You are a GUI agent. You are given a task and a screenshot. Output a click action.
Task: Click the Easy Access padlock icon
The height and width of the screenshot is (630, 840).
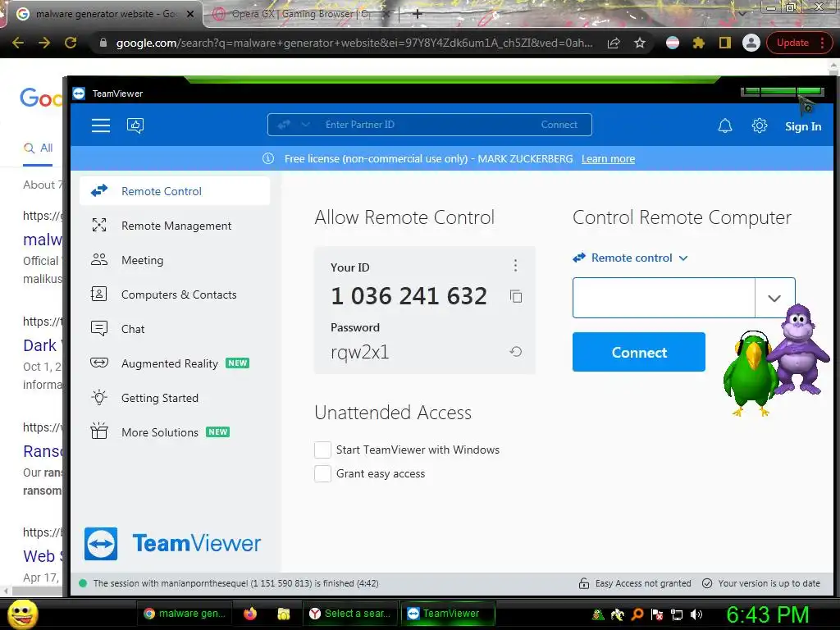click(x=584, y=583)
